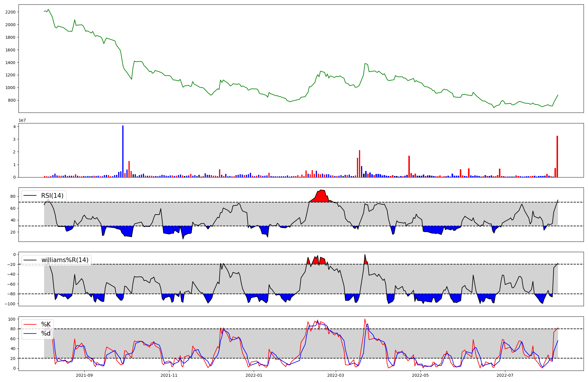Click the williams%R(14) legend label
588x382 pixels.
(65, 260)
